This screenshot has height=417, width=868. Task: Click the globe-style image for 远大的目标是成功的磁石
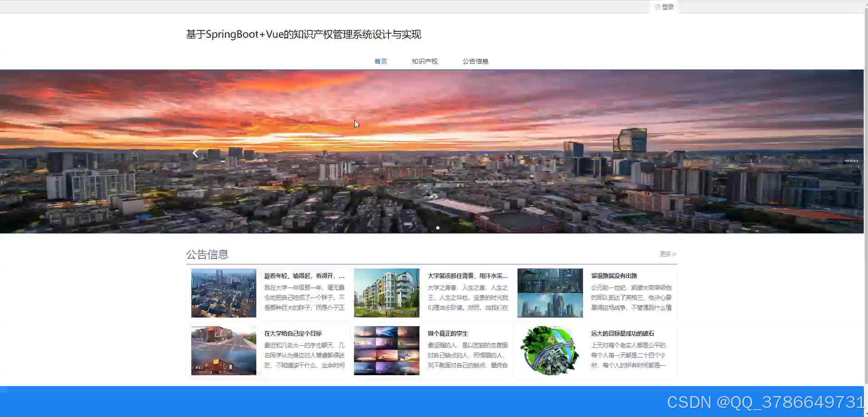(549, 350)
